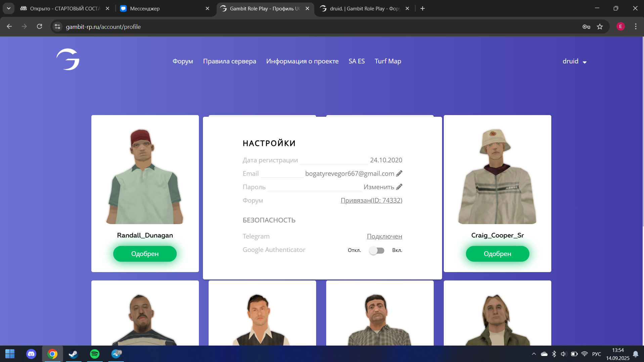
Task: Open Steam from taskbar
Action: [x=74, y=354]
